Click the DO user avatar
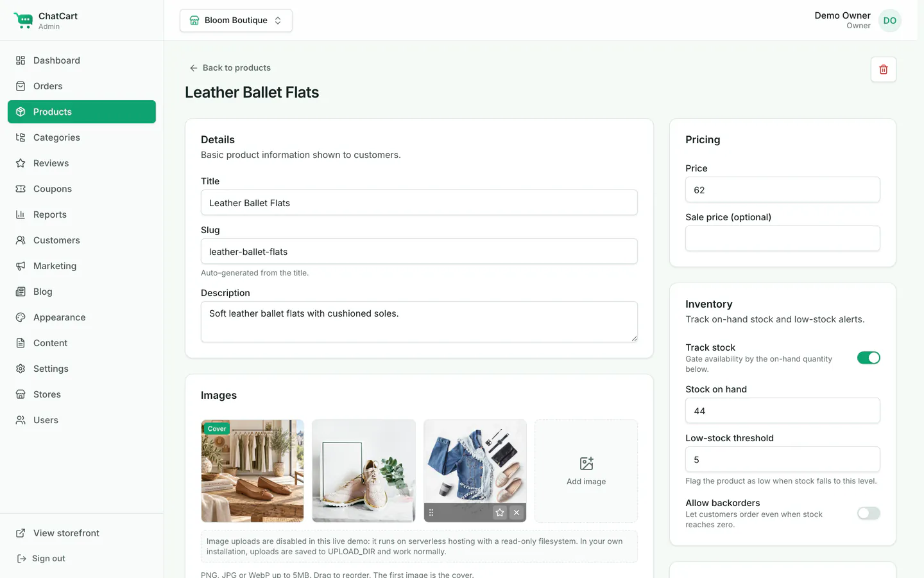Image resolution: width=924 pixels, height=578 pixels. click(890, 21)
